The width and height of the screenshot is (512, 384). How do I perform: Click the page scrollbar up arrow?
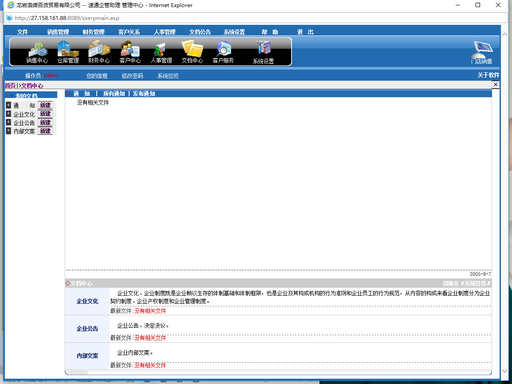pos(505,34)
